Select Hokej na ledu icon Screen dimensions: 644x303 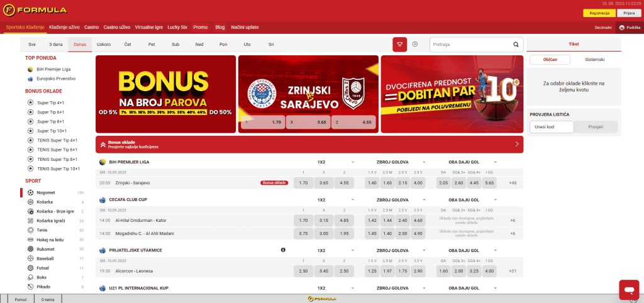(30, 240)
